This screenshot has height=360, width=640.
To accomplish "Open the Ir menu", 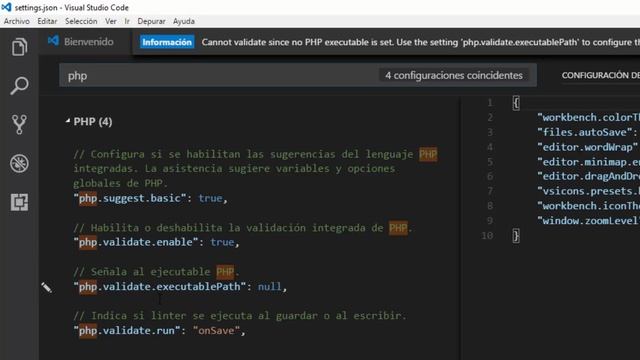I will coord(127,21).
